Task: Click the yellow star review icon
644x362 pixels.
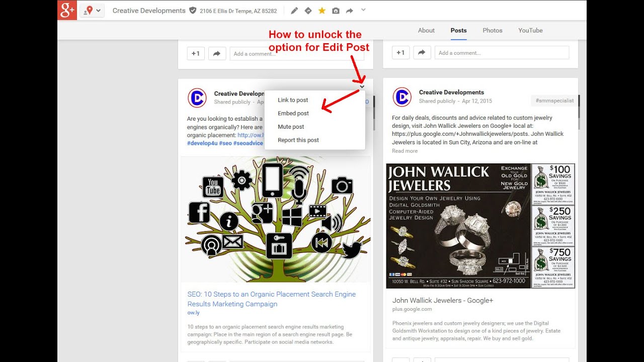Action: (321, 11)
